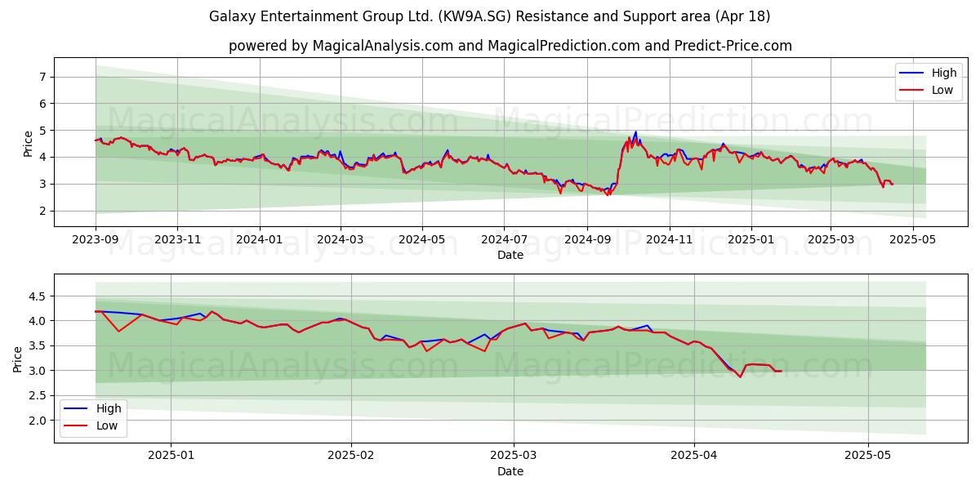Click the top chart y-axis value '2'
The width and height of the screenshot is (980, 490).
coord(44,211)
